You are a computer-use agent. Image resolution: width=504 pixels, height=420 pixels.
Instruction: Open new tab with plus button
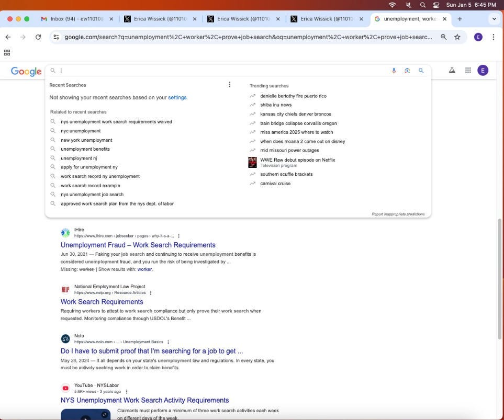[x=460, y=19]
